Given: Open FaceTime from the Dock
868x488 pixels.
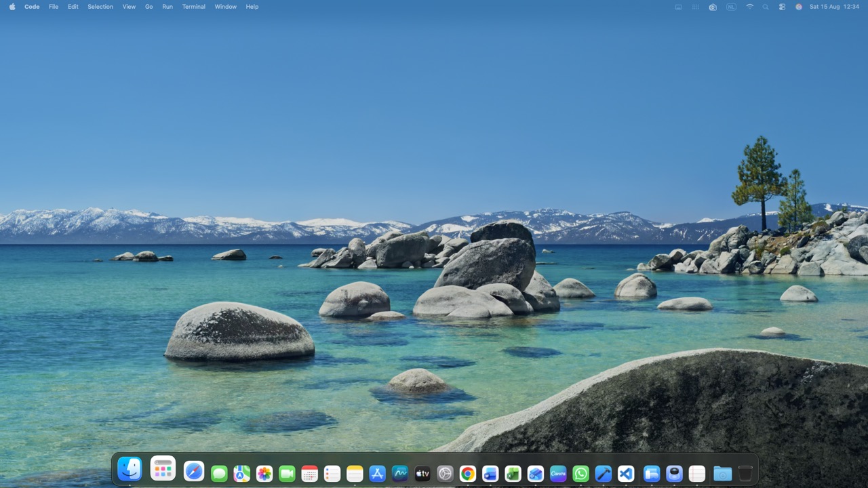Looking at the screenshot, I should click(287, 474).
